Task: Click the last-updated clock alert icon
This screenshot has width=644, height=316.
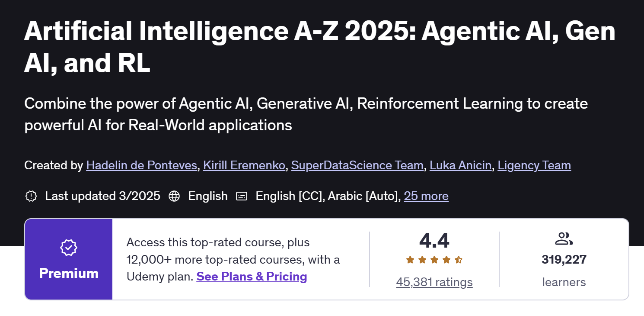Action: [x=31, y=196]
